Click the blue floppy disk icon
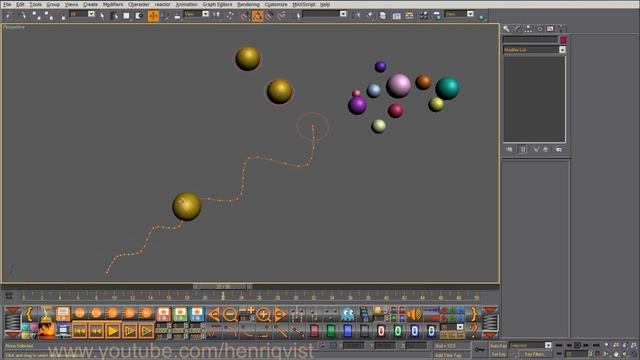 point(196,314)
